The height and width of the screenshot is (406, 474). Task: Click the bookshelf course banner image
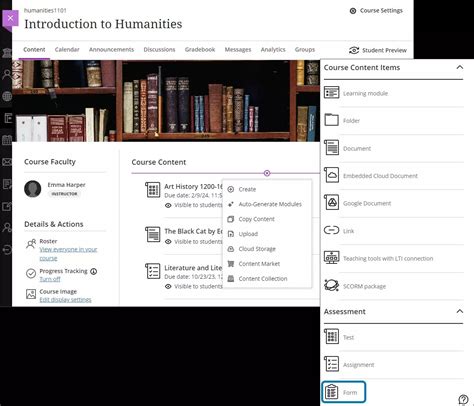[x=166, y=101]
